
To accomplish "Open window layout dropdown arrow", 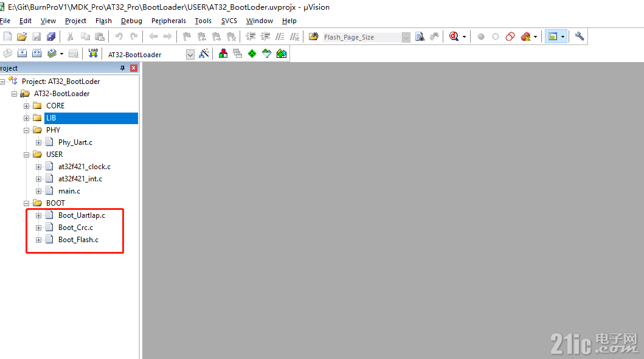I will (563, 37).
